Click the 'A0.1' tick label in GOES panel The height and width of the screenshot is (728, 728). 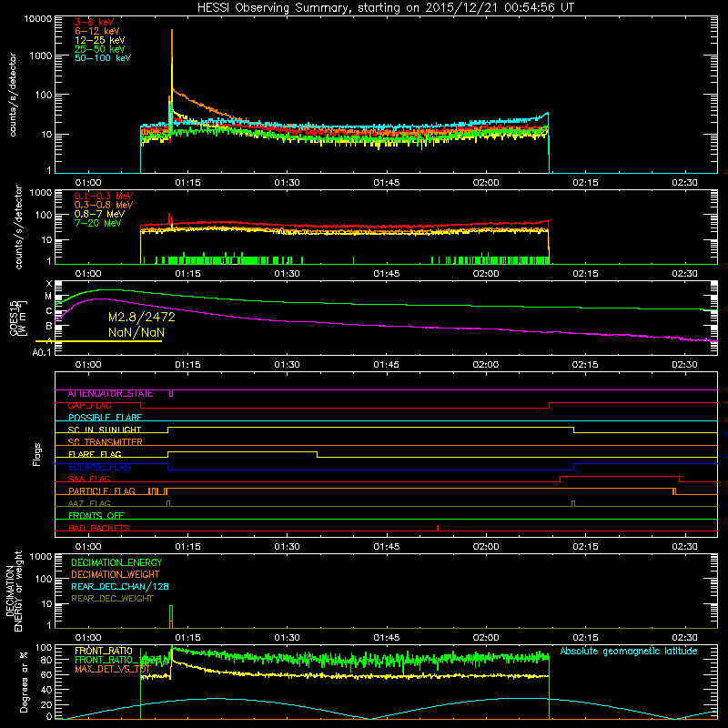(42, 352)
